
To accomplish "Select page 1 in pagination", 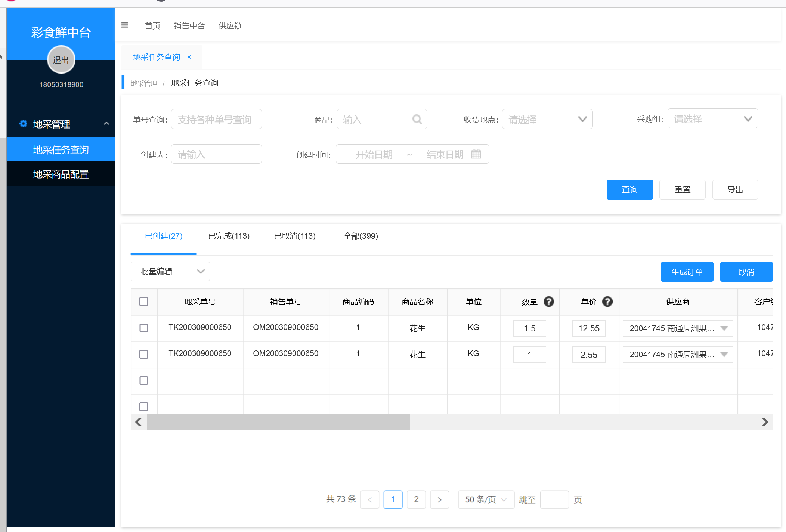I will [393, 499].
